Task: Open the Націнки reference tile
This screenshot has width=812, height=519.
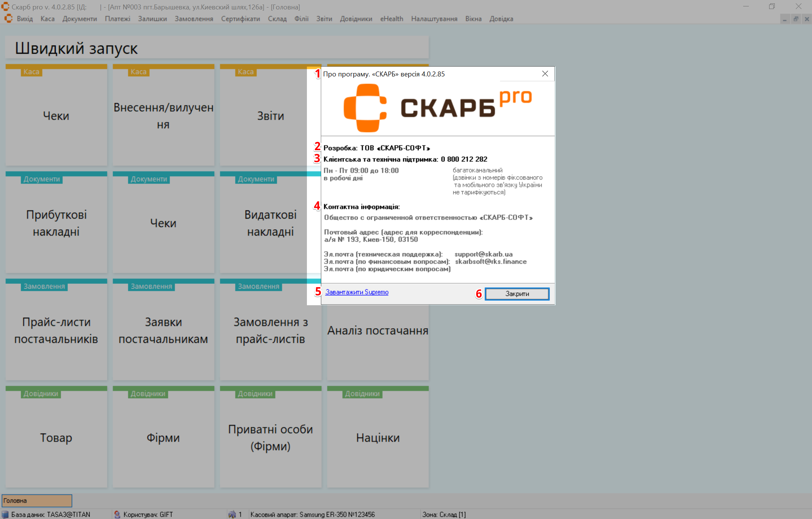Action: 378,438
